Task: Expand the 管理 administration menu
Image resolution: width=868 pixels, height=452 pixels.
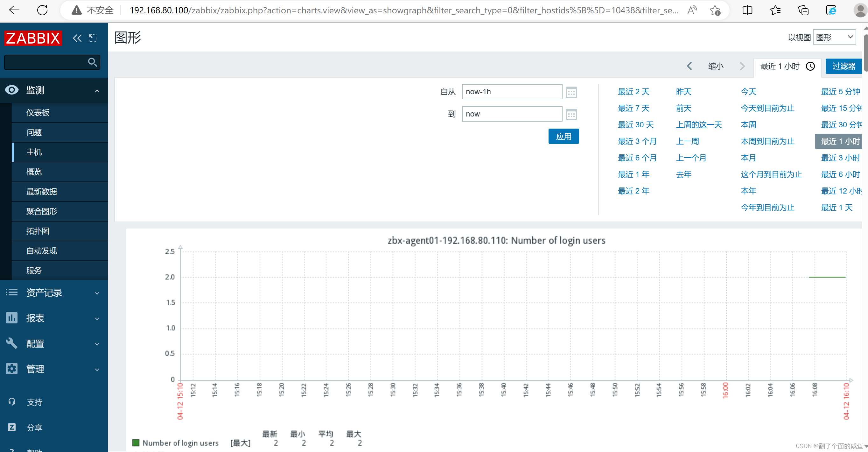Action: point(35,369)
